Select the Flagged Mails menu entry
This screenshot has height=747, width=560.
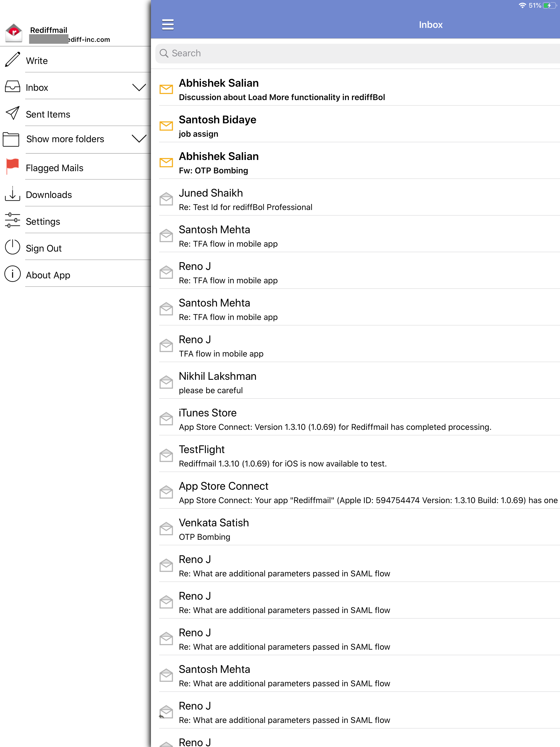[x=55, y=168]
